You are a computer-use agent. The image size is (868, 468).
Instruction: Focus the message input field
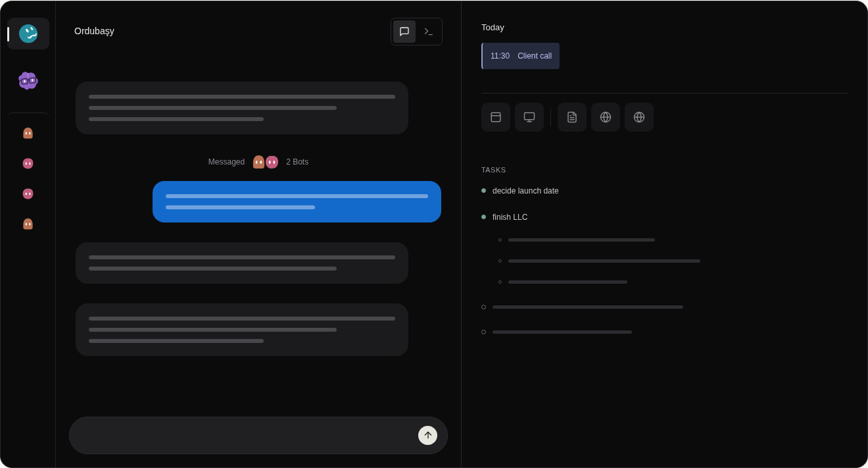[x=258, y=435]
